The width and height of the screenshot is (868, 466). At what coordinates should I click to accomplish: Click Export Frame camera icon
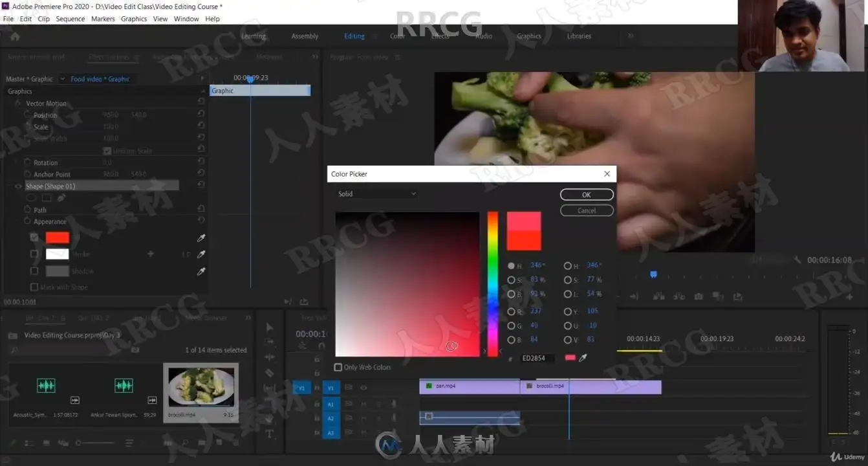[x=699, y=296]
